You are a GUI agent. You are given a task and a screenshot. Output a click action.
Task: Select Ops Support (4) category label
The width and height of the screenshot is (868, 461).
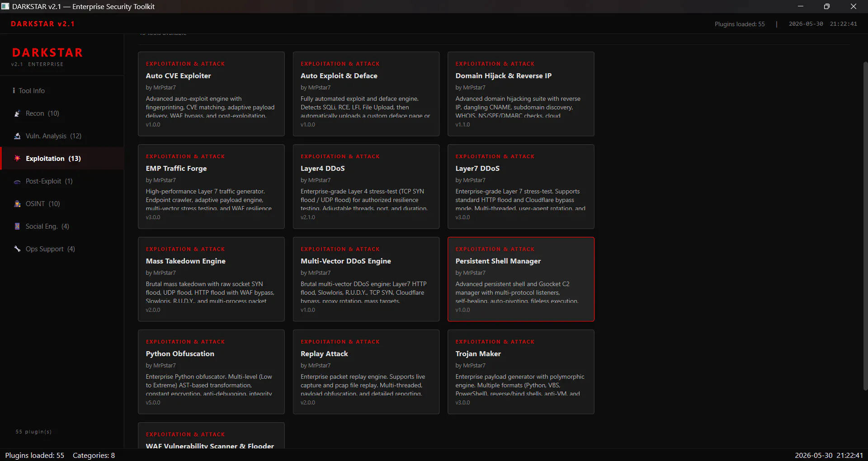coord(51,249)
